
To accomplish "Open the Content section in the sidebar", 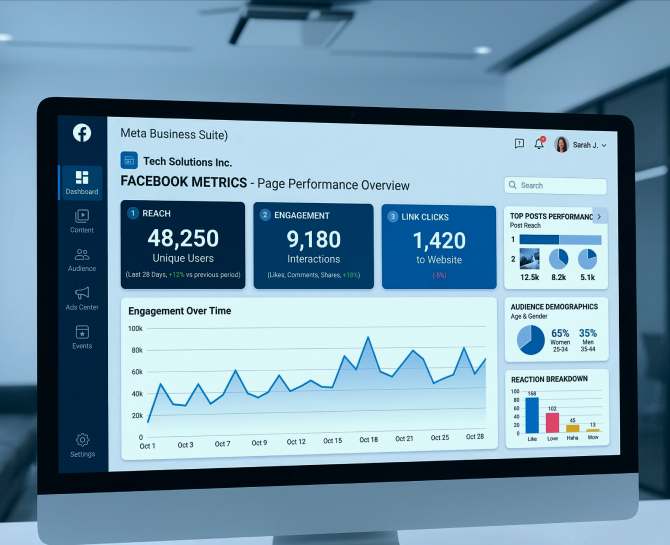I will 82,221.
